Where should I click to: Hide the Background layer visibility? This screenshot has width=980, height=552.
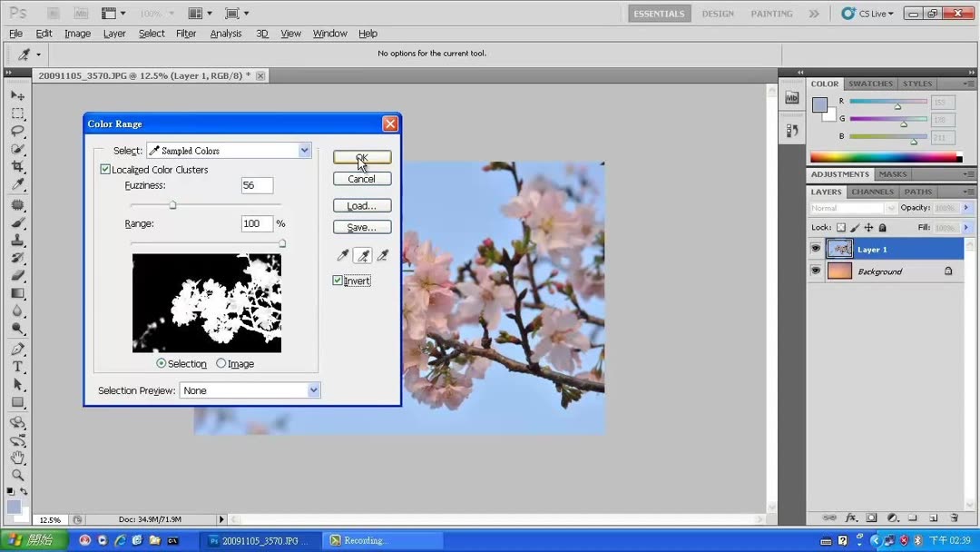(x=815, y=271)
